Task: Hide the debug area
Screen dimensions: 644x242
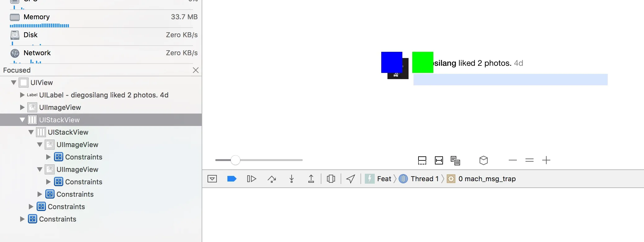Action: 212,179
